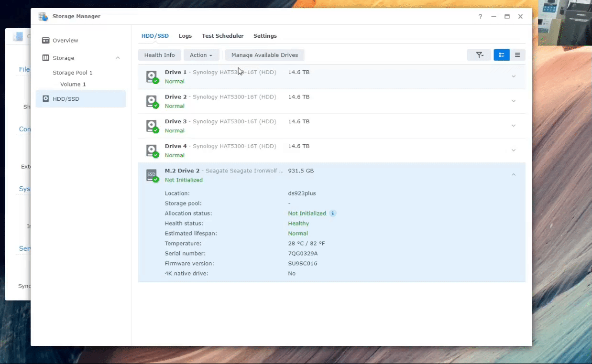The height and width of the screenshot is (364, 592).
Task: Maximize the Storage Manager window
Action: (507, 16)
